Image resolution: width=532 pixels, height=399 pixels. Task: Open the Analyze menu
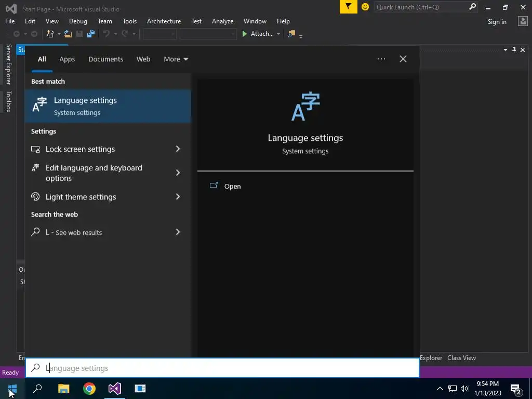222,21
